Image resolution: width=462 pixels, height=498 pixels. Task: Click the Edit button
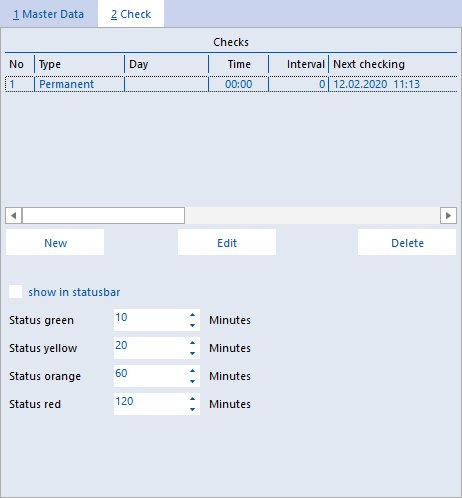click(x=227, y=242)
